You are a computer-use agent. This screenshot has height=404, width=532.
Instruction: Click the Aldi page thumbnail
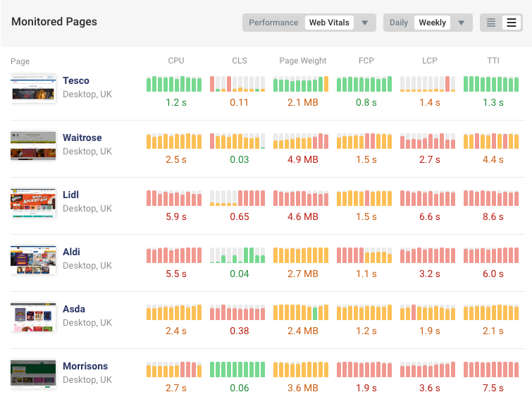click(x=33, y=259)
